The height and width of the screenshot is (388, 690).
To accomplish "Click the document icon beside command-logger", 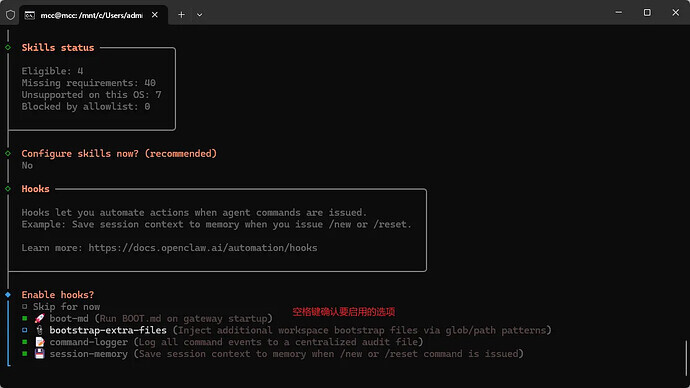I will [40, 342].
